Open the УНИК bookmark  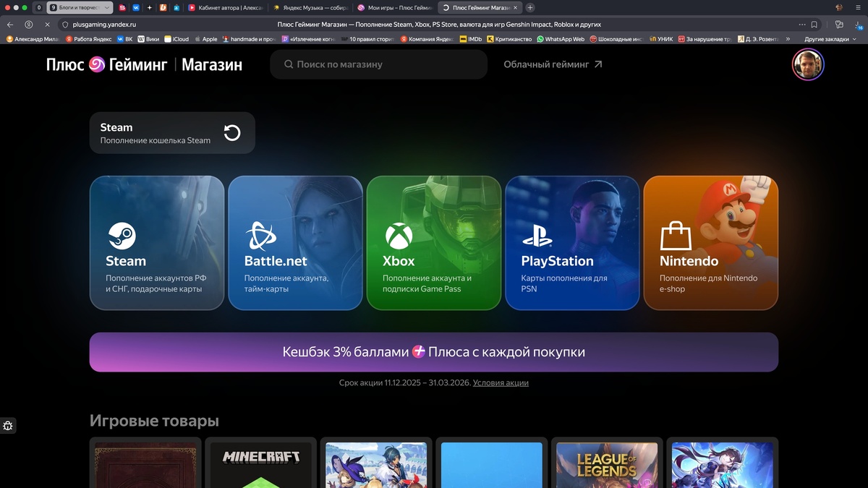[x=661, y=39]
